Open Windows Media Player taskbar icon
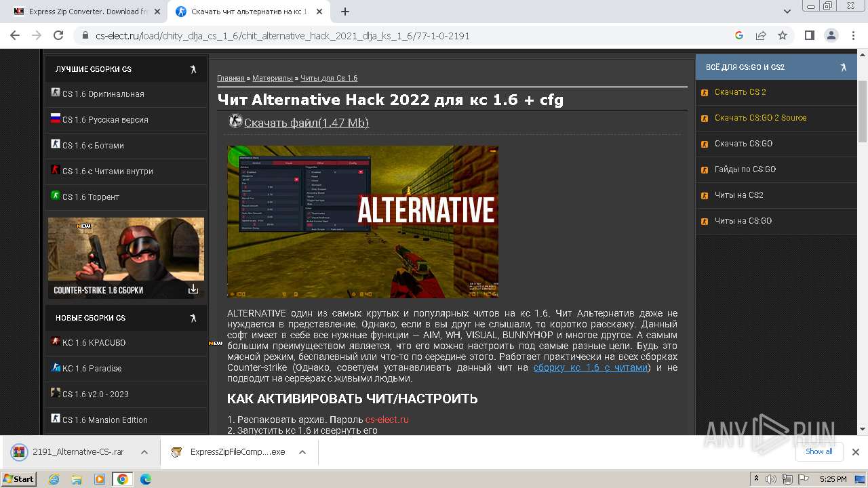Viewport: 868px width, 488px height. (100, 479)
